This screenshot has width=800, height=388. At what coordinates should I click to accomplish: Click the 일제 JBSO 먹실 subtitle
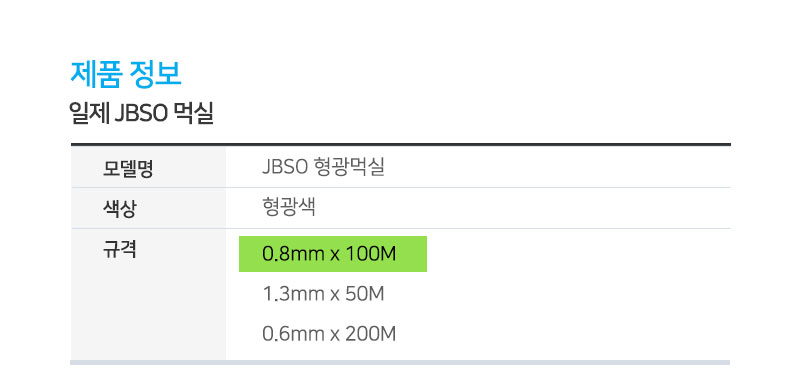tap(141, 114)
